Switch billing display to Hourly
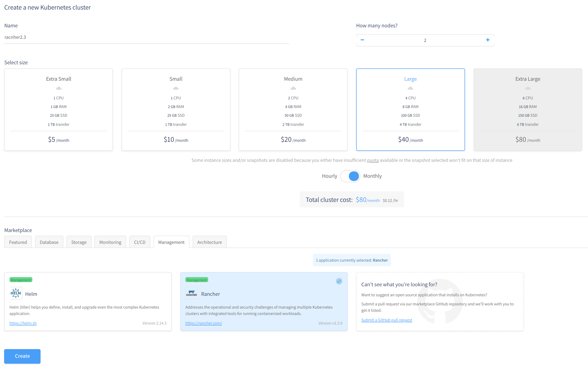The image size is (588, 366). pos(330,176)
